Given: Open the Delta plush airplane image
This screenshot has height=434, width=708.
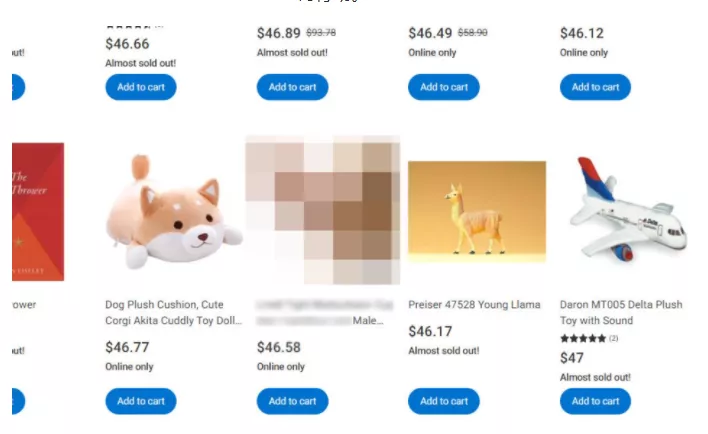Looking at the screenshot, I should [x=628, y=210].
